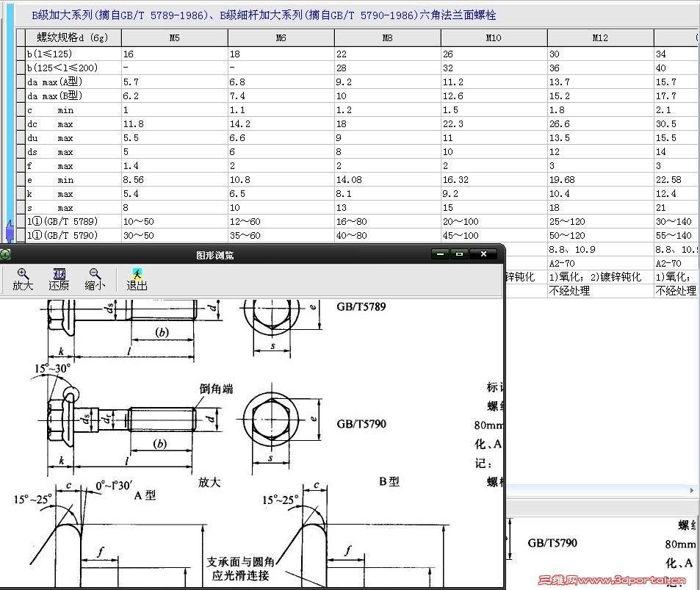Screen dimensions: 700x590
Task: Select the c min row label
Action: coord(73,110)
